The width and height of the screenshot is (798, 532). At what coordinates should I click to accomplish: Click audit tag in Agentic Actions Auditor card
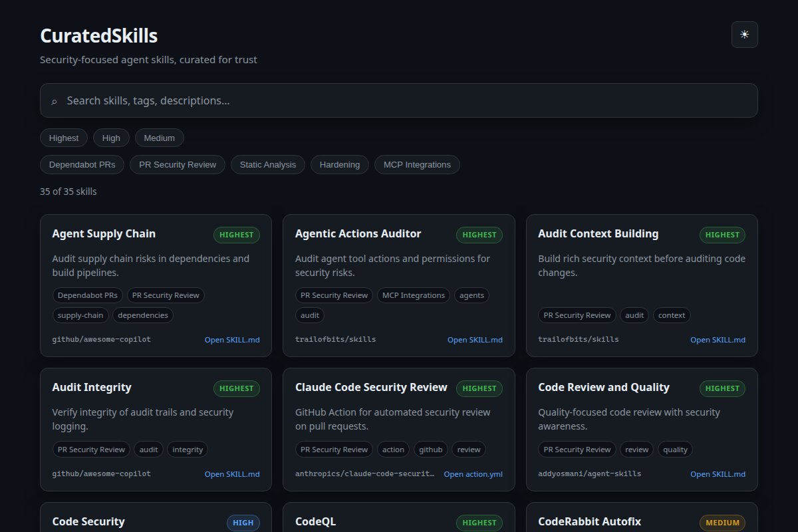(310, 315)
